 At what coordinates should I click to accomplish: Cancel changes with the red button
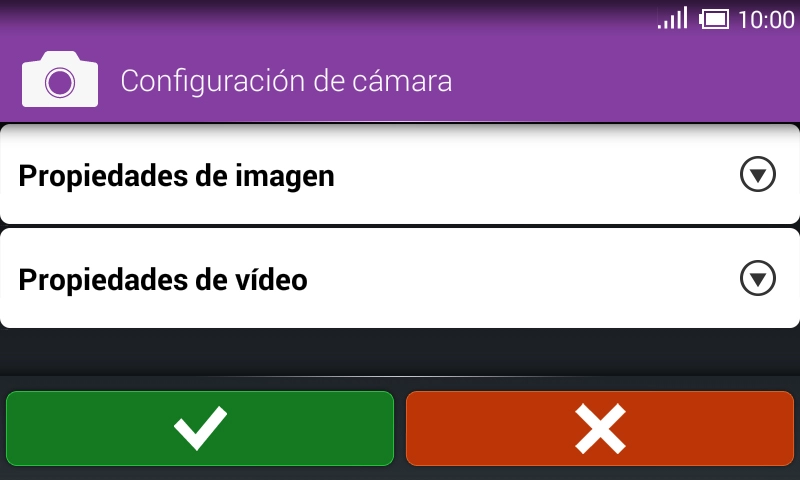(600, 428)
